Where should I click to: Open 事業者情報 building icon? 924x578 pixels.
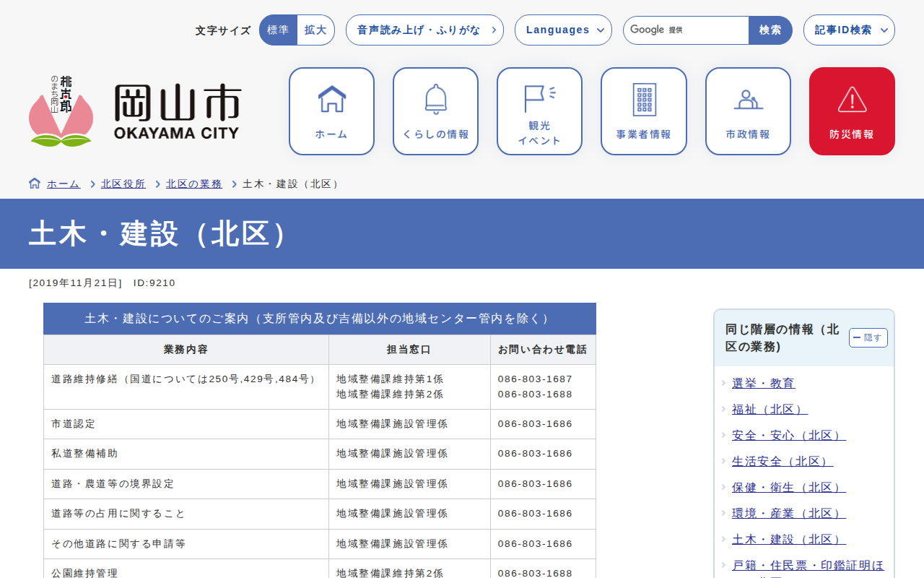pyautogui.click(x=643, y=100)
